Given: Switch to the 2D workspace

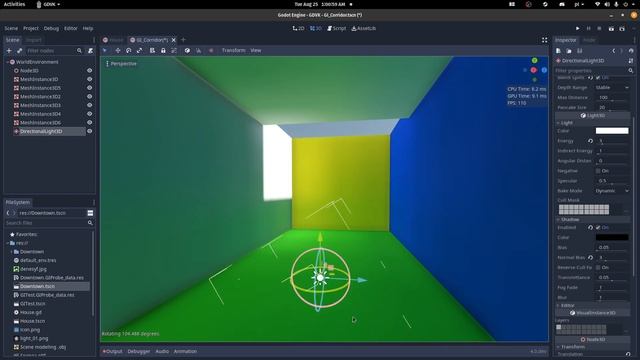Looking at the screenshot, I should (298, 28).
